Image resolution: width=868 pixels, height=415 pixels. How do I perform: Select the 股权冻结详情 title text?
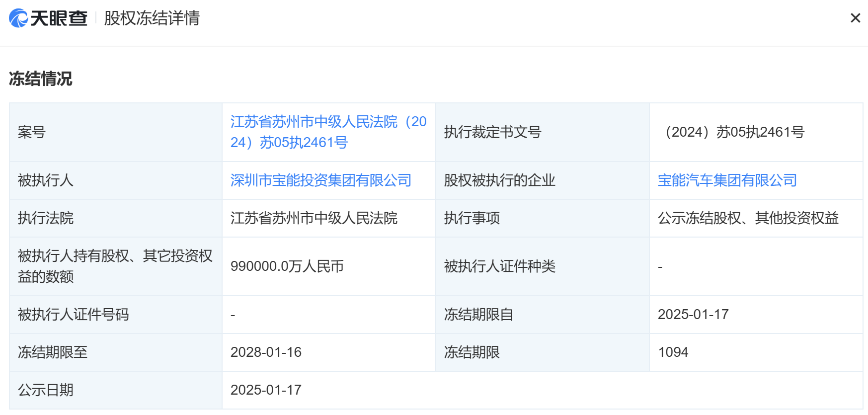(152, 18)
